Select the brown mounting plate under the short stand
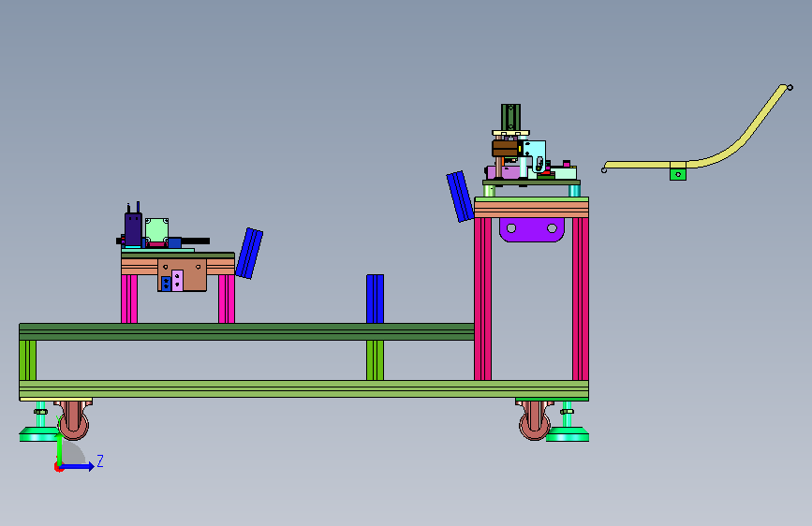812x526 pixels. point(183,275)
